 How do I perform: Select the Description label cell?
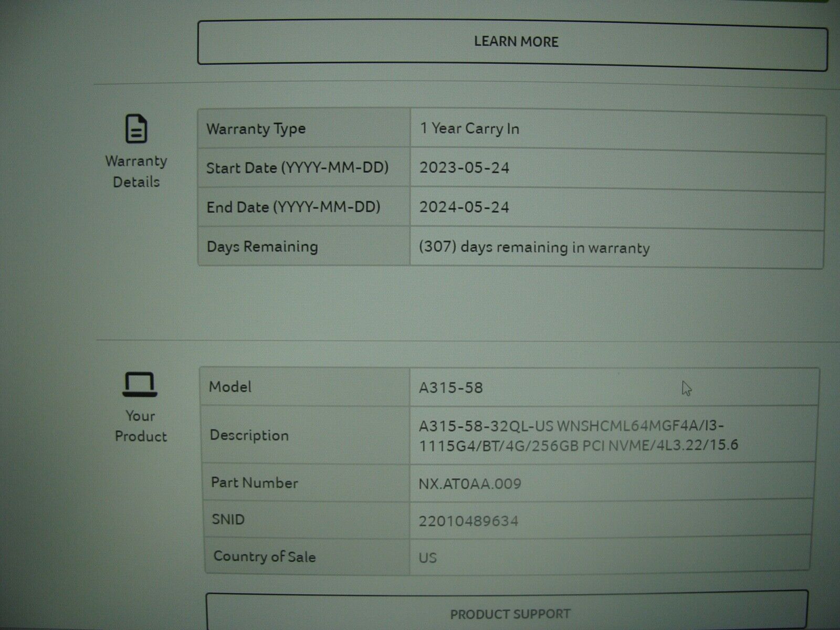(x=306, y=435)
